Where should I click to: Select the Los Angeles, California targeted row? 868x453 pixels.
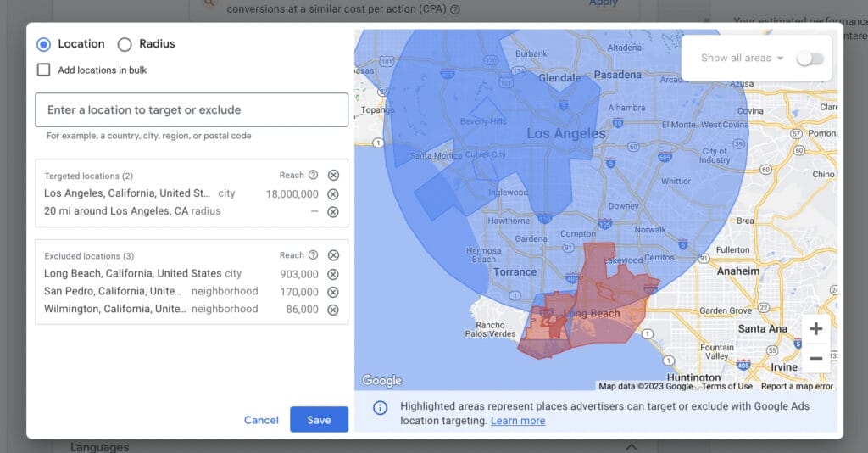[192, 193]
